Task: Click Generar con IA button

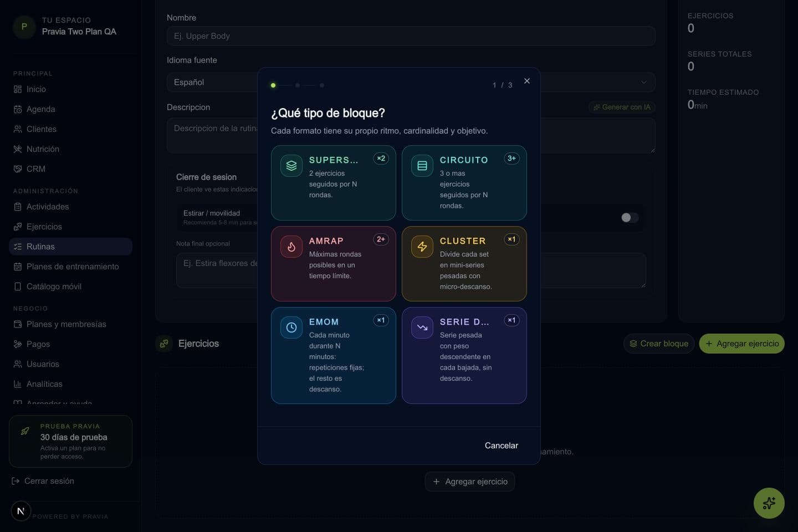Action: [622, 107]
